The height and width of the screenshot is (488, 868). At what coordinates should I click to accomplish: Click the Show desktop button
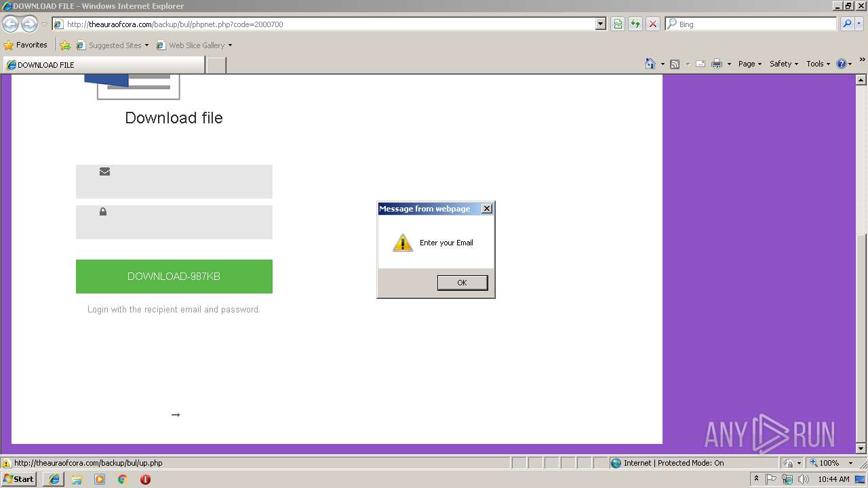tap(861, 479)
